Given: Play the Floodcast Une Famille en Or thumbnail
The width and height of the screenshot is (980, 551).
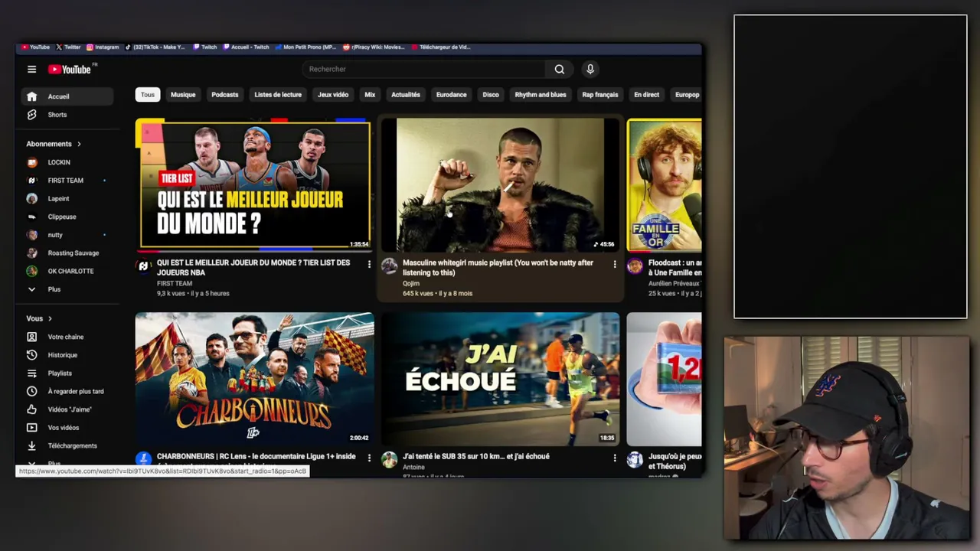Looking at the screenshot, I should [x=664, y=184].
